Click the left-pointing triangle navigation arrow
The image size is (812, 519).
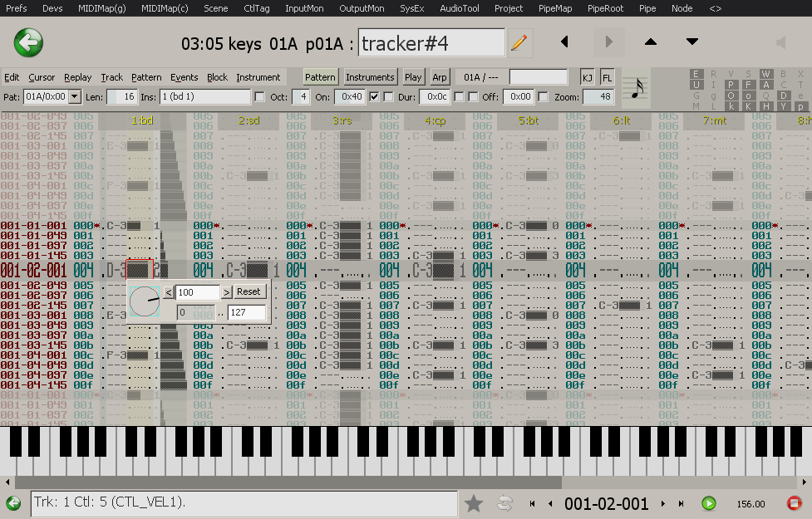click(x=565, y=42)
